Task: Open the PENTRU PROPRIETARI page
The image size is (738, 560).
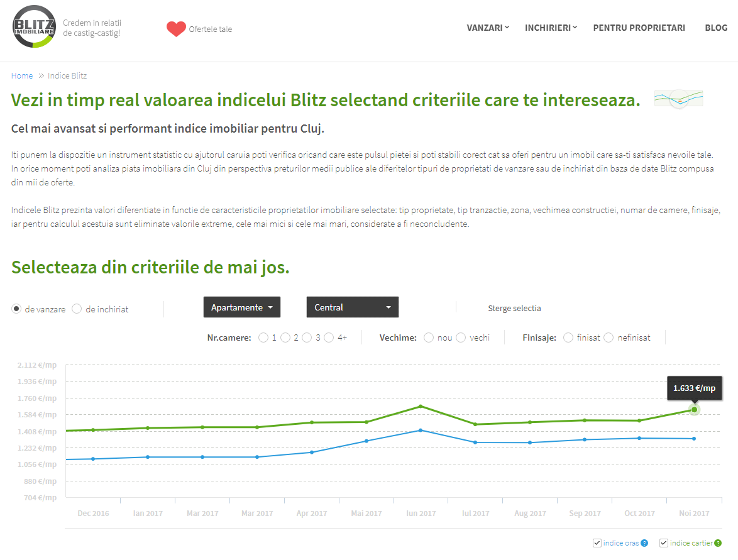Action: coord(639,28)
